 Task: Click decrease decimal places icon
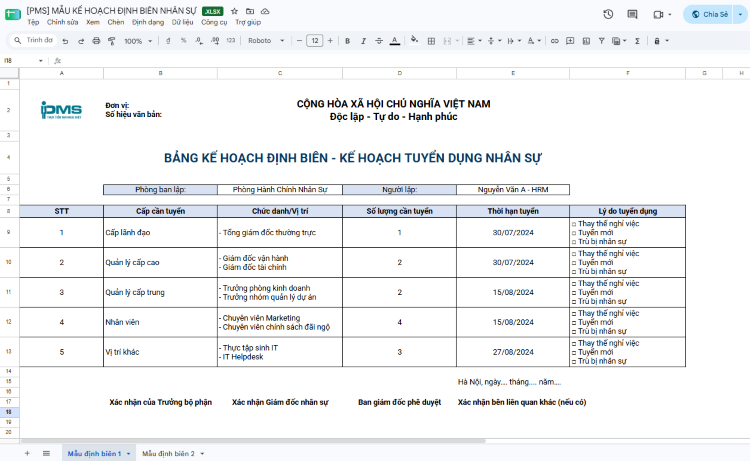point(199,41)
